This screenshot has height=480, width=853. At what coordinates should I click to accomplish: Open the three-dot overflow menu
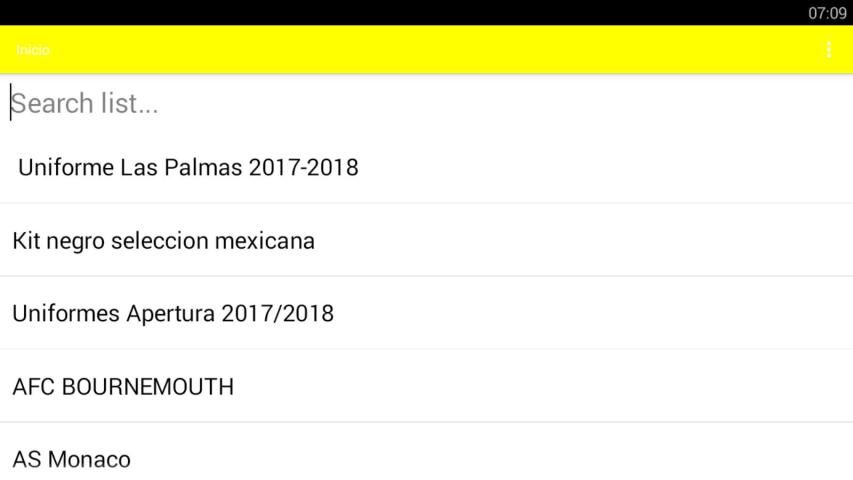pyautogui.click(x=828, y=50)
